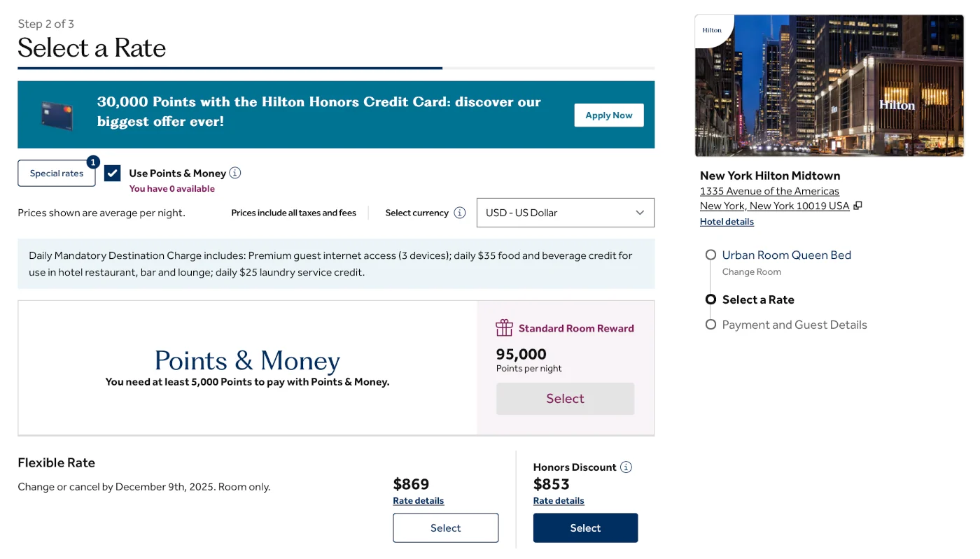
Task: Click the New York, New York 10019 USA link
Action: 775,206
